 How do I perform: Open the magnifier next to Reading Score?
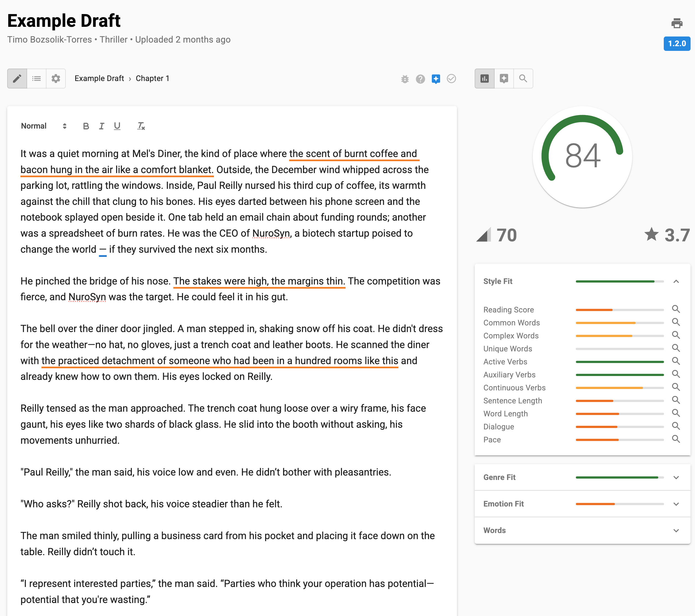point(676,309)
